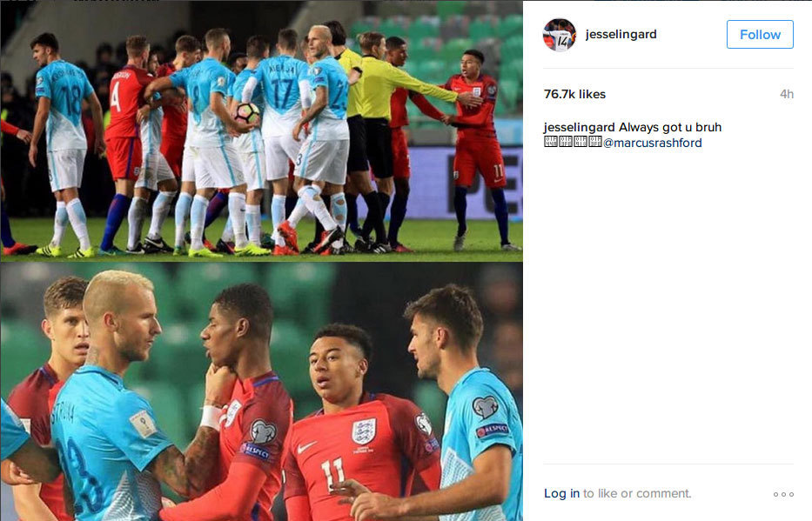The width and height of the screenshot is (812, 521).
Task: Open the 4h timestamp permalink
Action: (x=787, y=94)
